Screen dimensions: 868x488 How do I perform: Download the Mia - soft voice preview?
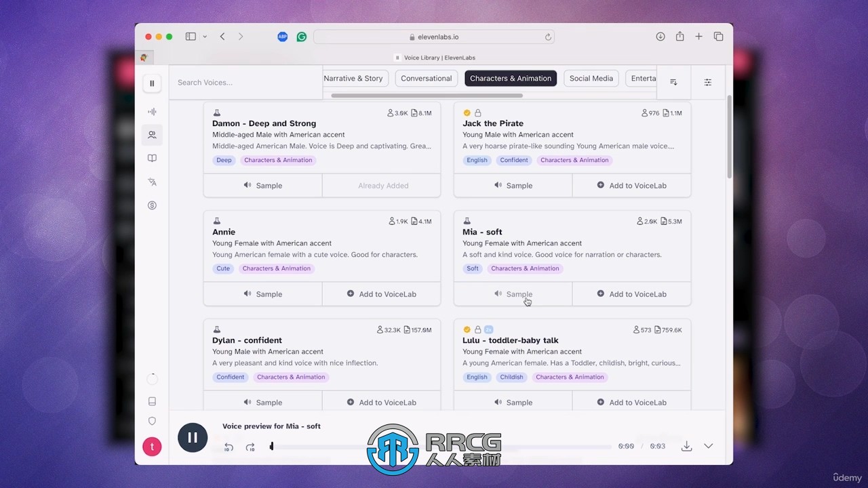(x=686, y=446)
